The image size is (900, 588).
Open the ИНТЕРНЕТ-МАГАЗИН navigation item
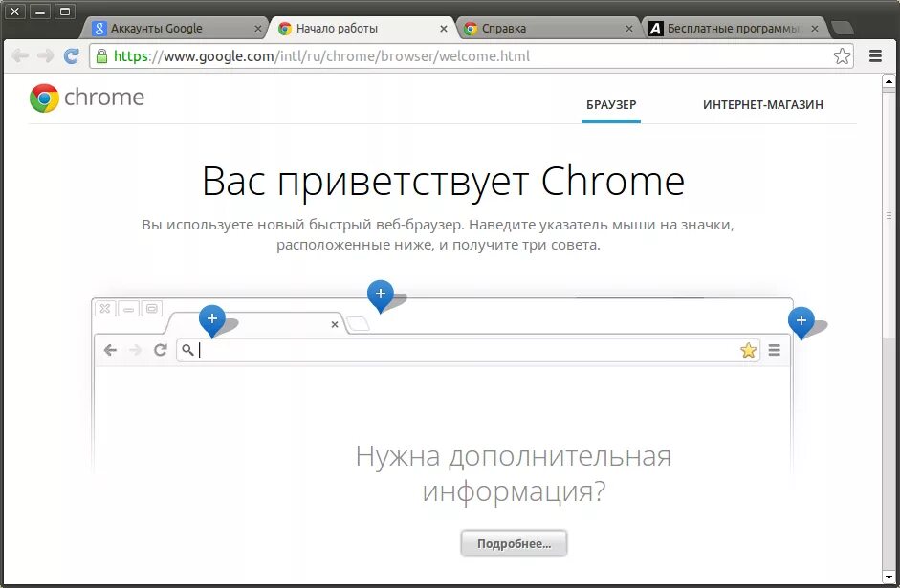[763, 104]
